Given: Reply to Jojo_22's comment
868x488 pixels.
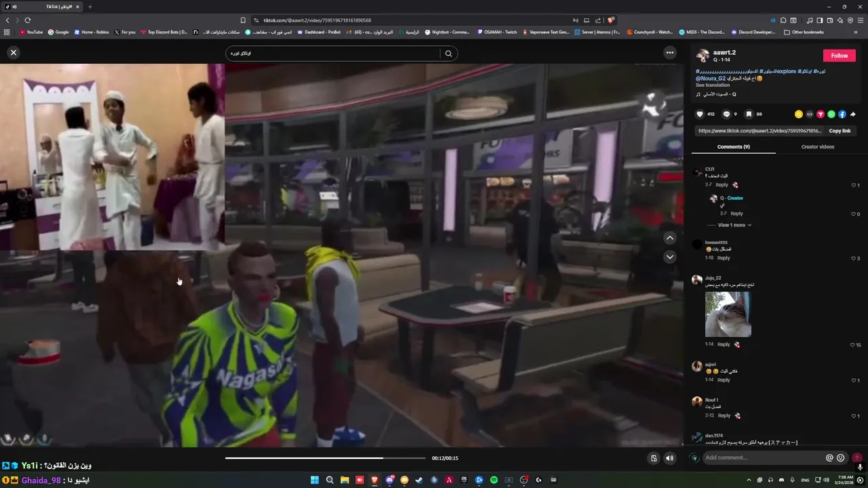Looking at the screenshot, I should (x=724, y=345).
